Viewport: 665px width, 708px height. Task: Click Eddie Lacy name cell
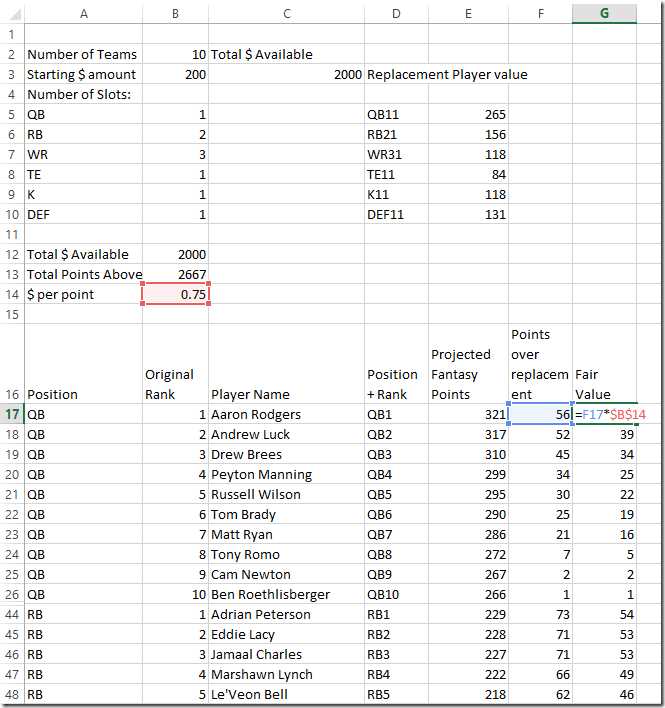tap(287, 634)
